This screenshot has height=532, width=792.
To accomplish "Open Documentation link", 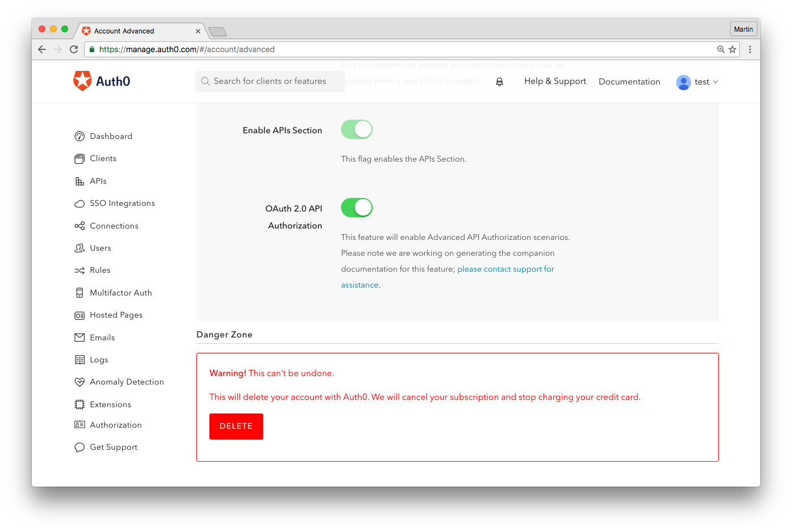I will point(629,82).
